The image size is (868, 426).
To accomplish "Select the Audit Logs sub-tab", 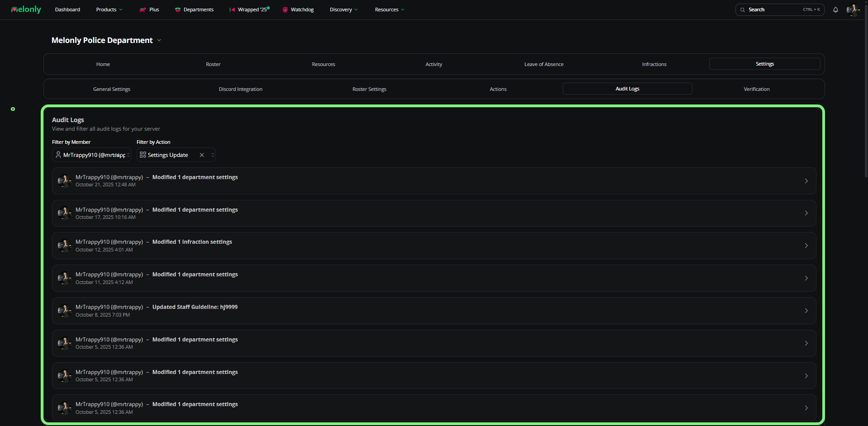I will [x=627, y=89].
